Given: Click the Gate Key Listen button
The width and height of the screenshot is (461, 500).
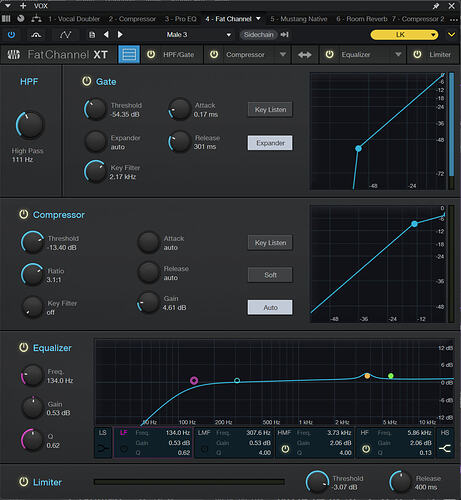Looking at the screenshot, I should click(x=270, y=110).
